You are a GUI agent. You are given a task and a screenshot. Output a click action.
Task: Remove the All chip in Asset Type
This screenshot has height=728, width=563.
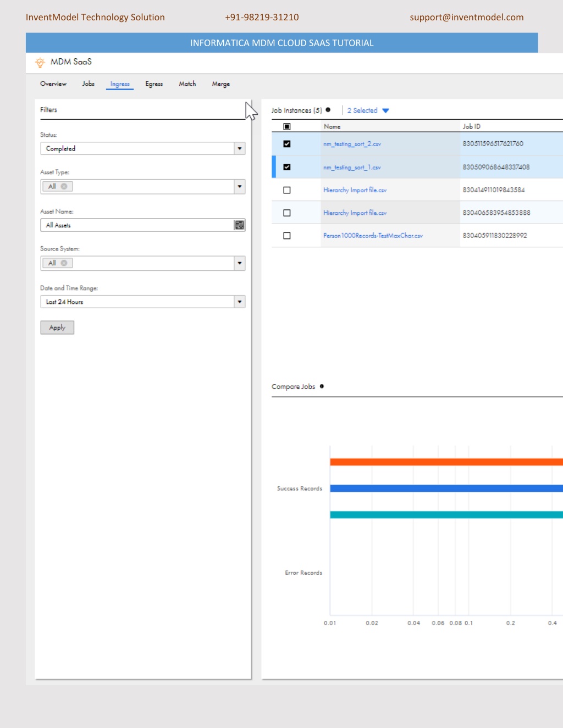[64, 186]
